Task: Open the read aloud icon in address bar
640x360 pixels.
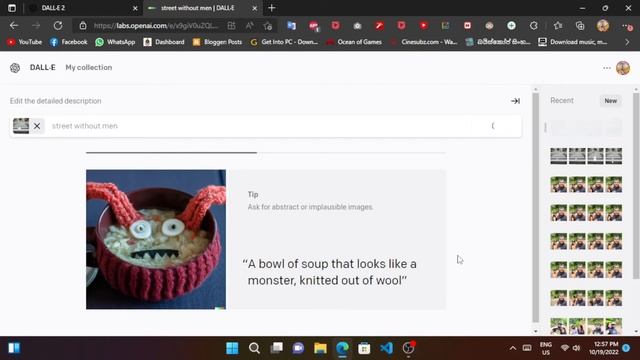Action: [249, 26]
